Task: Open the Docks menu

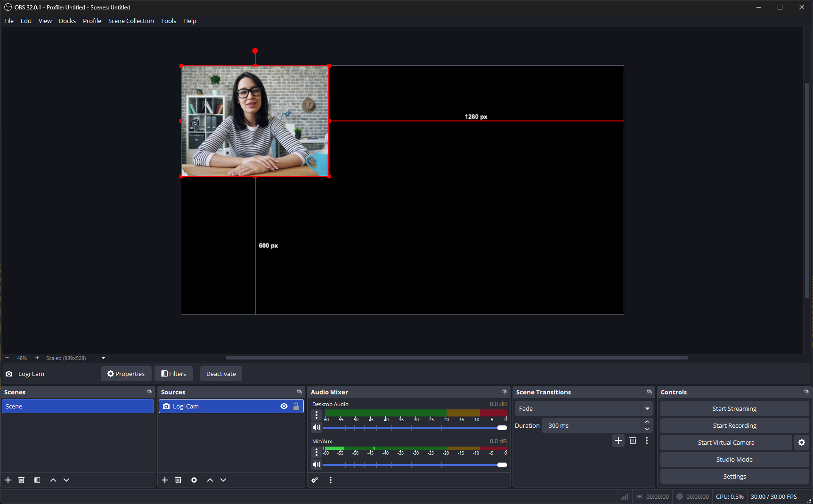Action: [67, 21]
